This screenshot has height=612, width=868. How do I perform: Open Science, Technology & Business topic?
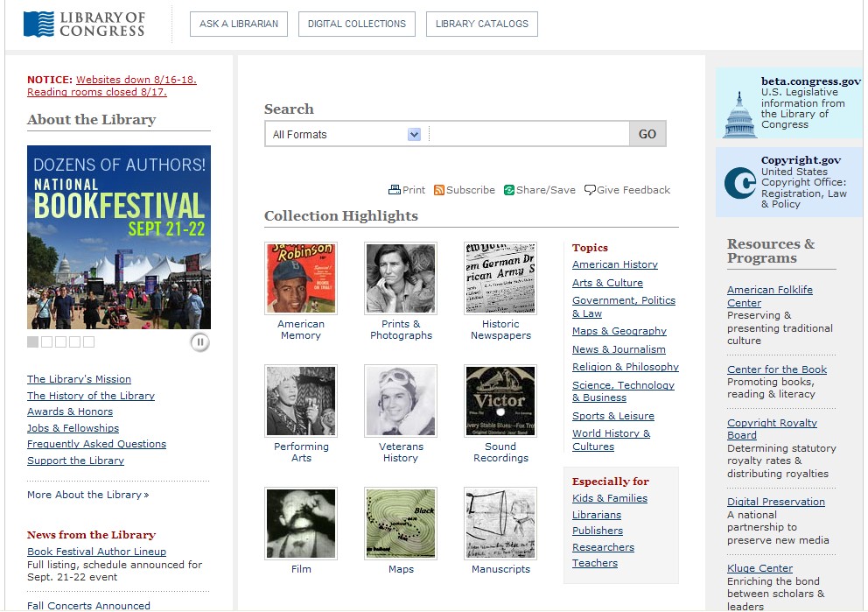(x=623, y=391)
